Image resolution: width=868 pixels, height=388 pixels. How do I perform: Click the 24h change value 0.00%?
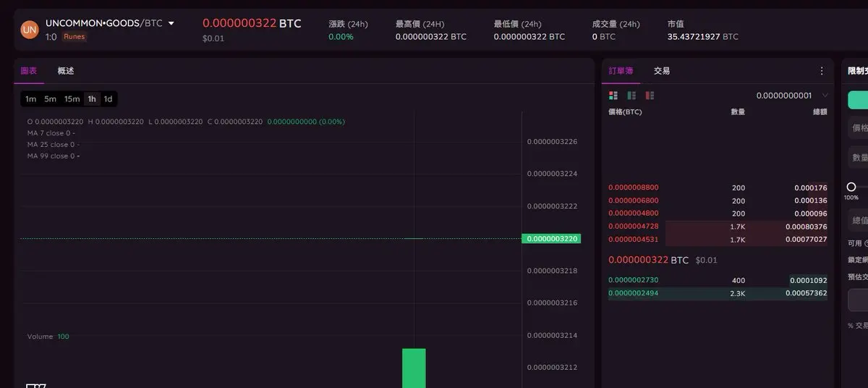coord(341,37)
